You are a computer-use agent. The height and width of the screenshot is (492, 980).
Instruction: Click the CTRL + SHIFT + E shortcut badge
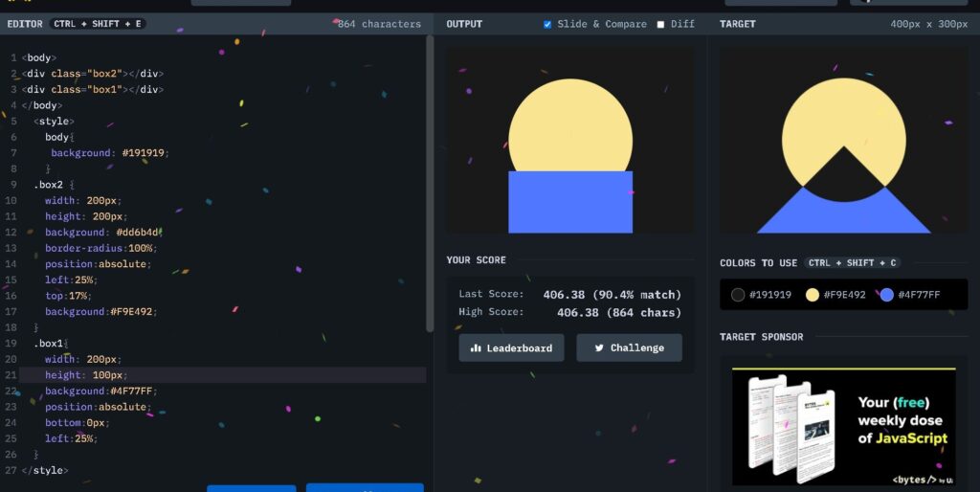100,24
